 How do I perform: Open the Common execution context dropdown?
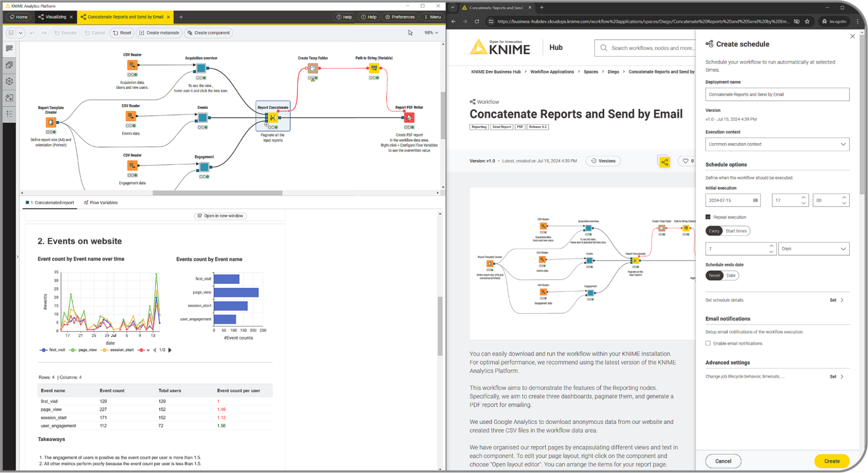point(777,144)
